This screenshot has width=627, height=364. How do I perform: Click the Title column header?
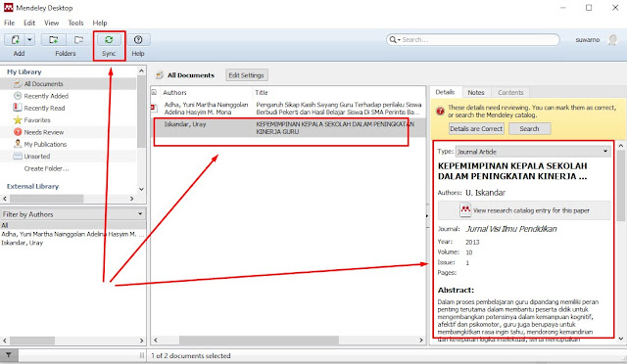pos(262,92)
